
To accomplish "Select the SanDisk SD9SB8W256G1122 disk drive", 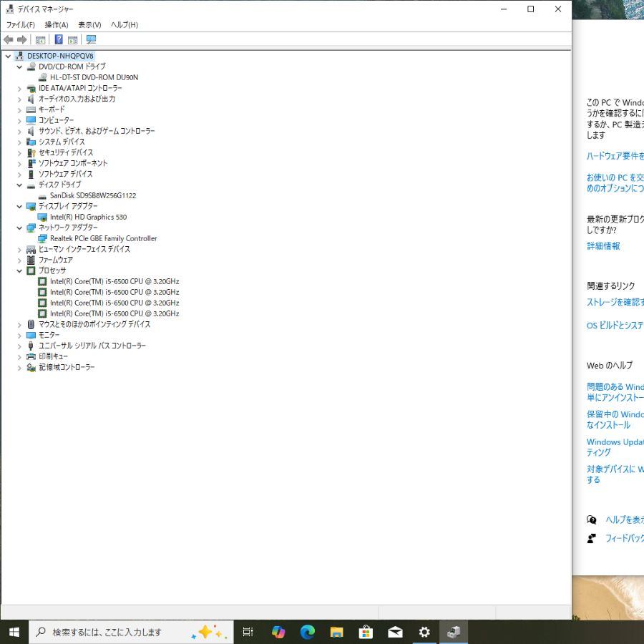I will coord(92,195).
